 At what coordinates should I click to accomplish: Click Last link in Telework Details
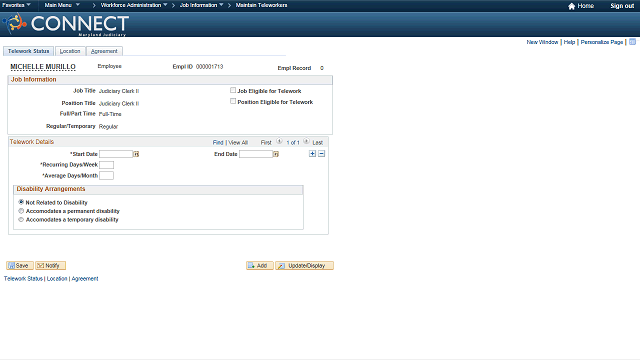pos(318,142)
